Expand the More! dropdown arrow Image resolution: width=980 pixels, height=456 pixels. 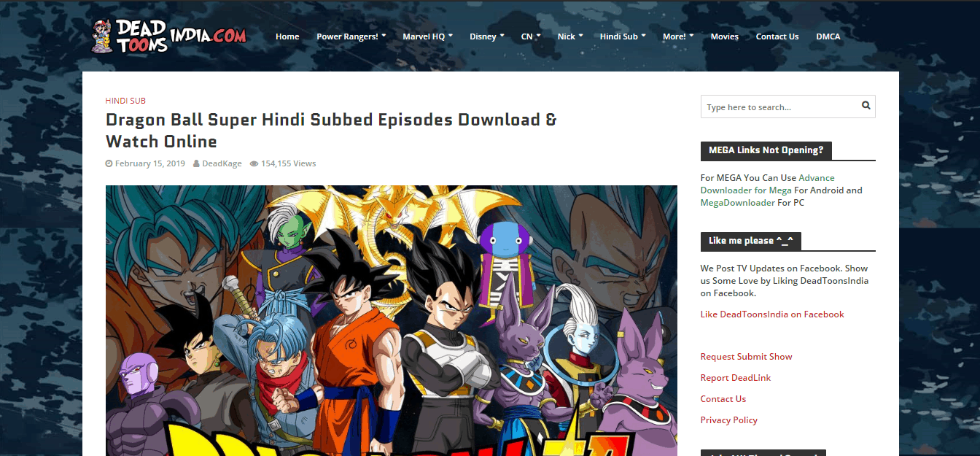coord(691,35)
